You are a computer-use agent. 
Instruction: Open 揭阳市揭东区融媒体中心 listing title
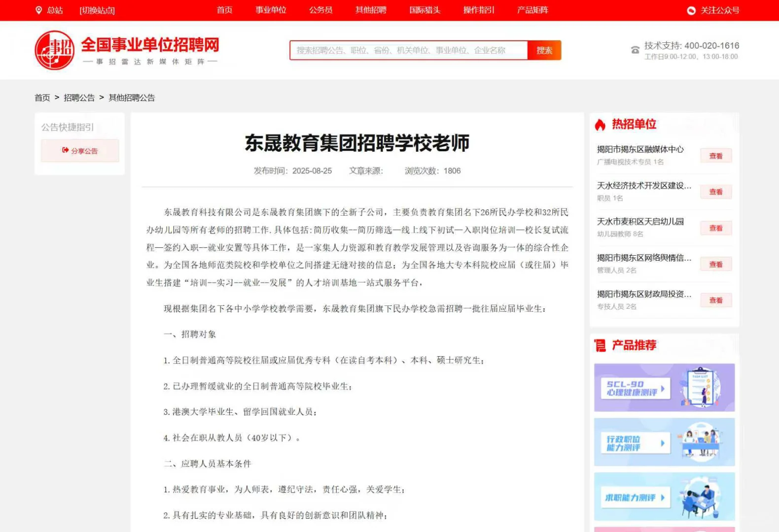point(640,149)
